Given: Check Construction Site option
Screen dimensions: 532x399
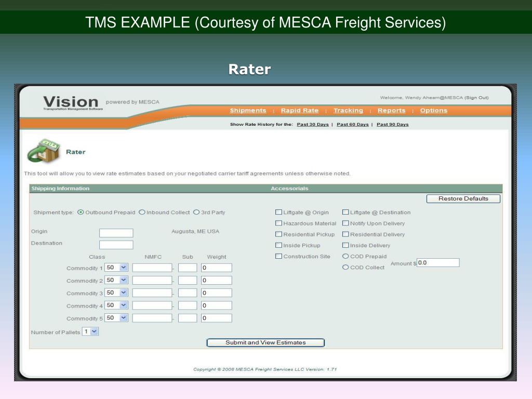Looking at the screenshot, I should coord(278,256).
